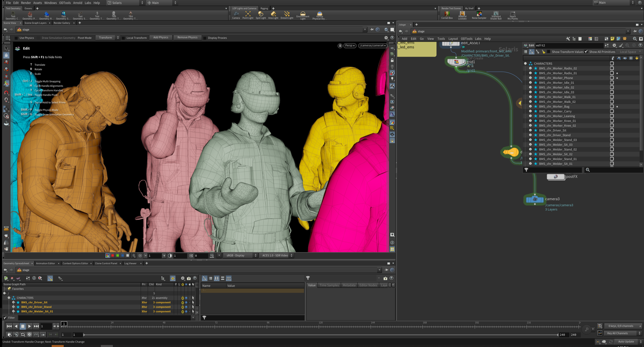Check the box for BMS_chr_Worker_Phone
644x347 pixels.
612,78
